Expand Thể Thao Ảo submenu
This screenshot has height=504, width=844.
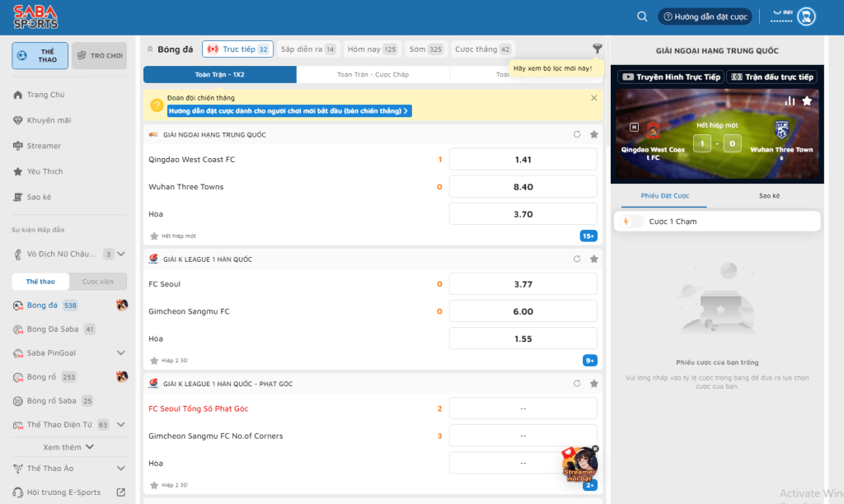(x=121, y=469)
